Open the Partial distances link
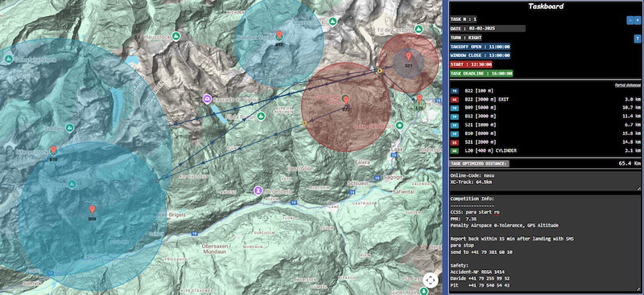Image resolution: width=644 pixels, height=295 pixels. pyautogui.click(x=628, y=85)
